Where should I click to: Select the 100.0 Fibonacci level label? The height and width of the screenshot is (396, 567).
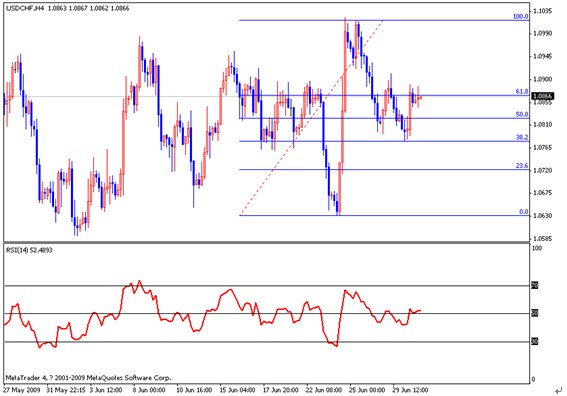[520, 17]
